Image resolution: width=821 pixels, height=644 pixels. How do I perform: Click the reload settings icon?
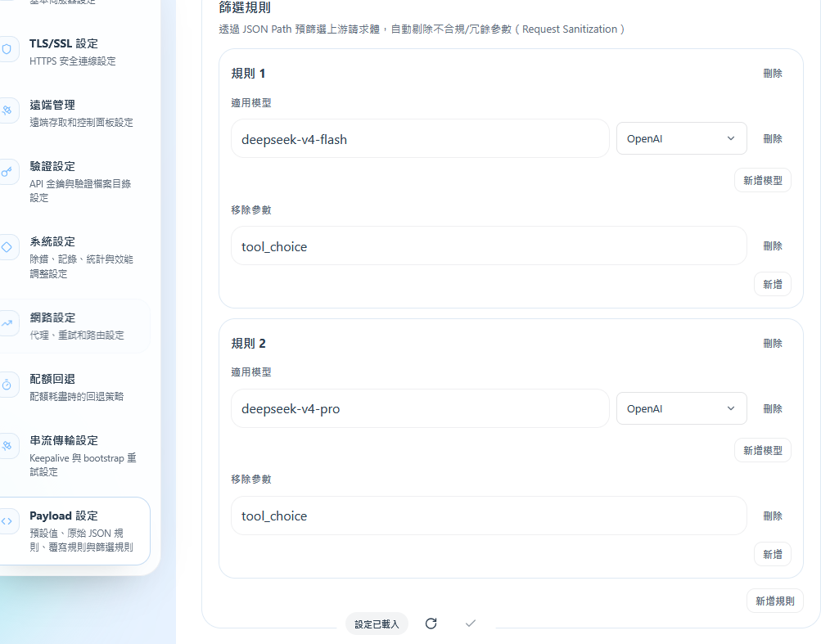[x=431, y=624]
